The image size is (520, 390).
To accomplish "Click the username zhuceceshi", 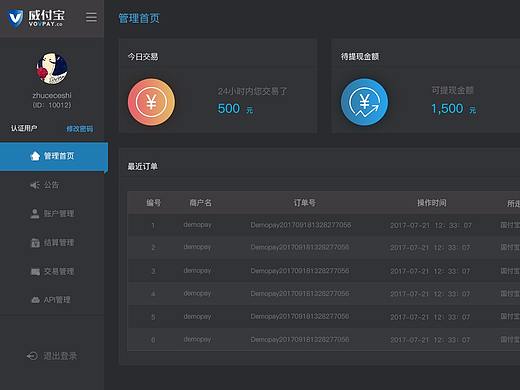I will [52, 95].
